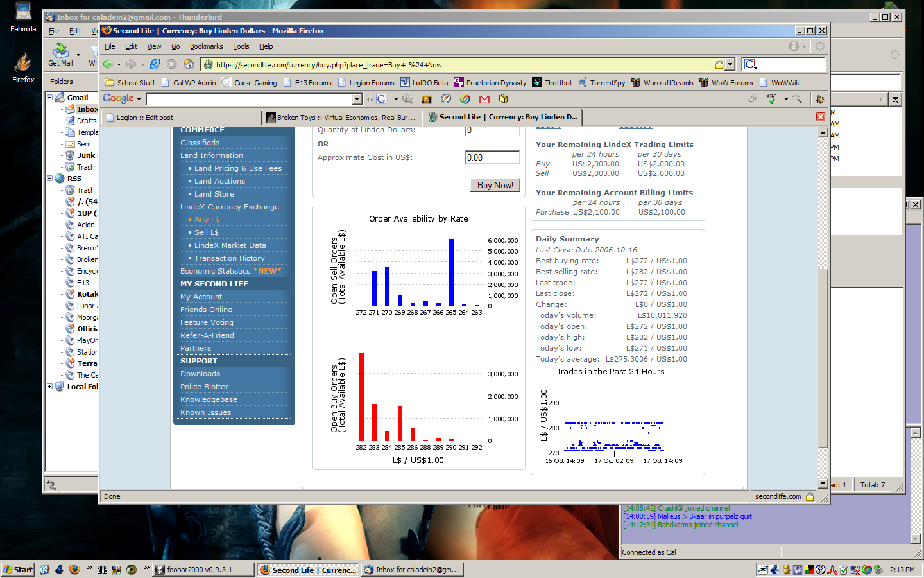Collapse the Gmail account tree in Thunderbird

tap(49, 98)
